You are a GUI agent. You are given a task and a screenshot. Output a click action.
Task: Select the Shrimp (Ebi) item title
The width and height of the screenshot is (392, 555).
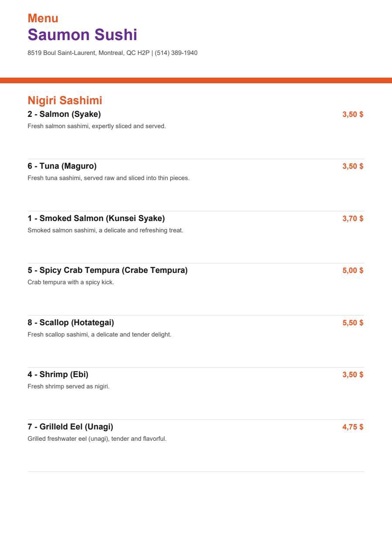click(x=58, y=375)
